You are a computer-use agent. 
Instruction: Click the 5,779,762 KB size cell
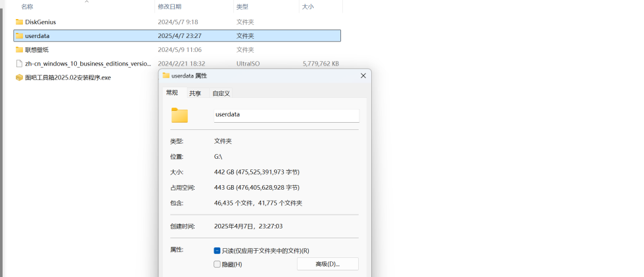click(x=321, y=64)
